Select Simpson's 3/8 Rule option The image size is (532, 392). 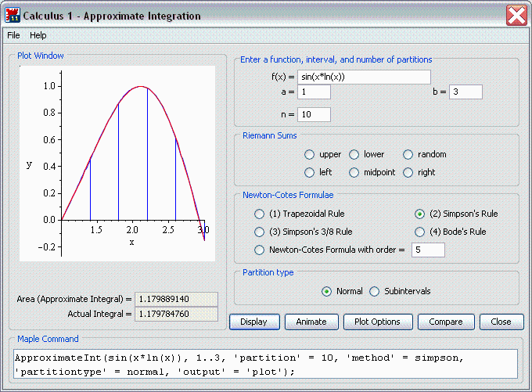pos(260,232)
